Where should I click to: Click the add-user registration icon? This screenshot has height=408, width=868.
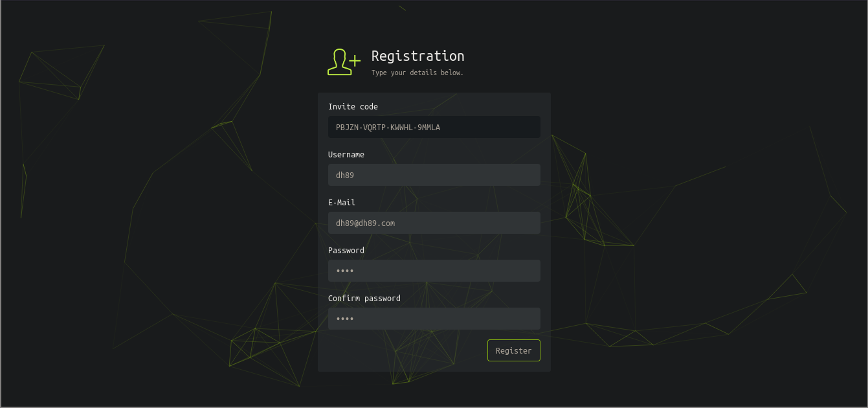[x=344, y=62]
